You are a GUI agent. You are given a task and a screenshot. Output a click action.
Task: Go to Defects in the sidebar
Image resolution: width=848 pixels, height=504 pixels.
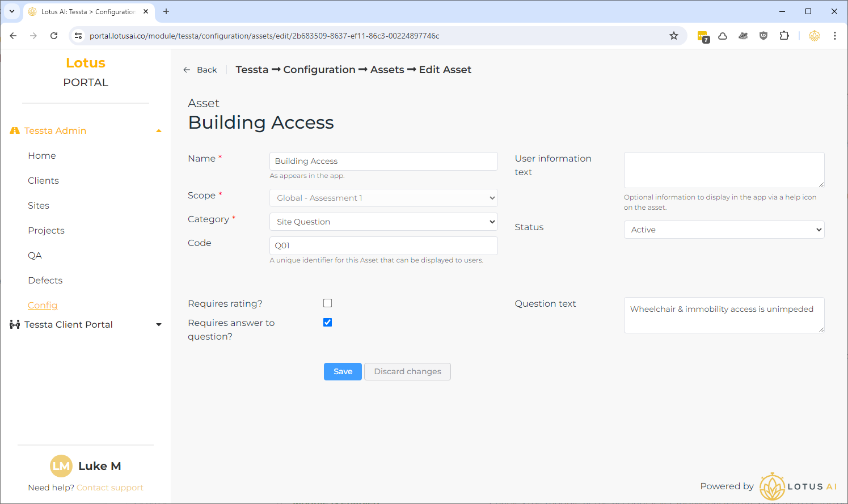[x=45, y=280]
